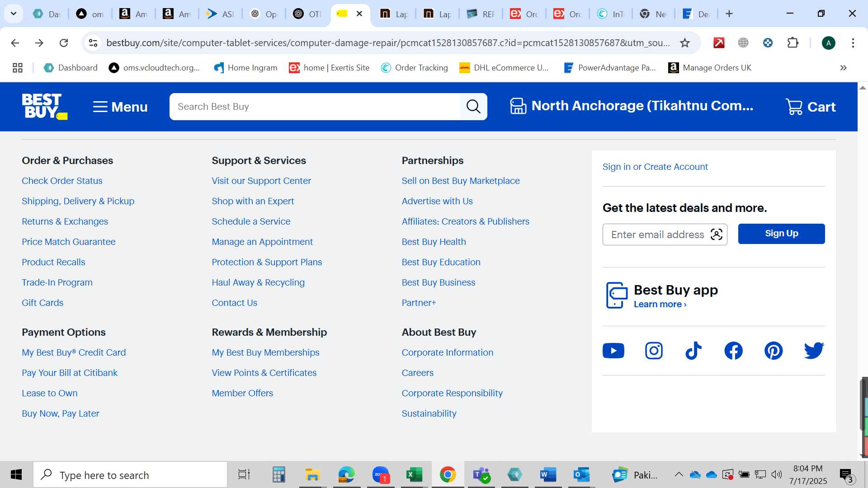Open Contact Us link

pyautogui.click(x=234, y=303)
